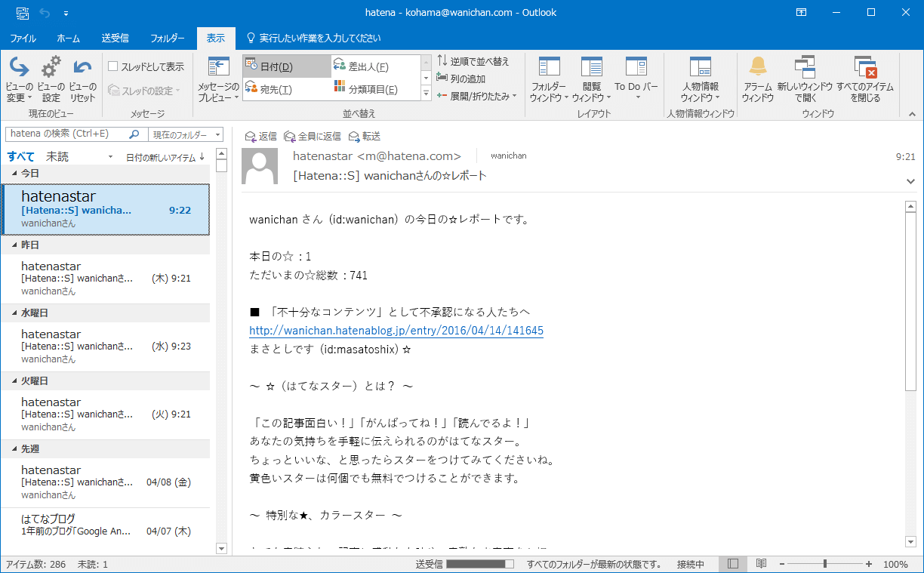The image size is (924, 573).
Task: Expand the arrangement gallery more arrow
Action: (x=426, y=94)
